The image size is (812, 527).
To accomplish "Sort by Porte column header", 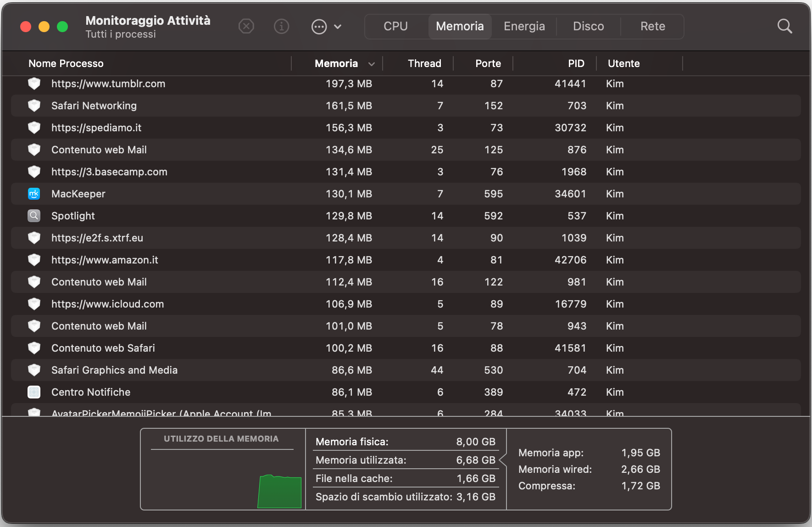I will pyautogui.click(x=488, y=63).
